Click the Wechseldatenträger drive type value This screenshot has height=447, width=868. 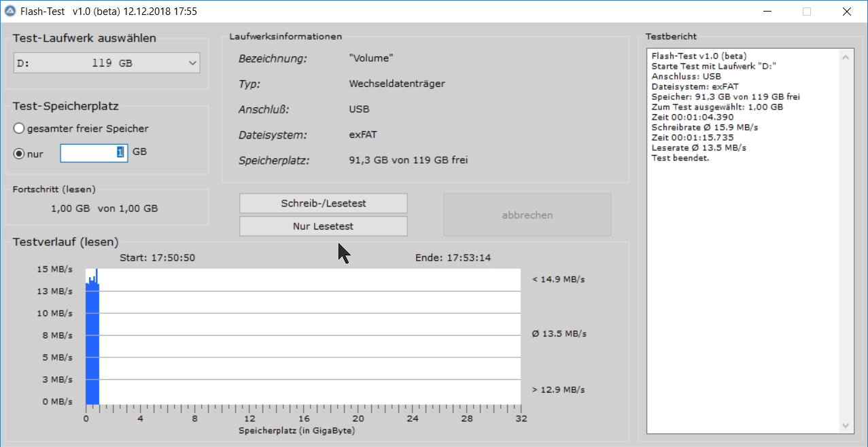[x=397, y=84]
